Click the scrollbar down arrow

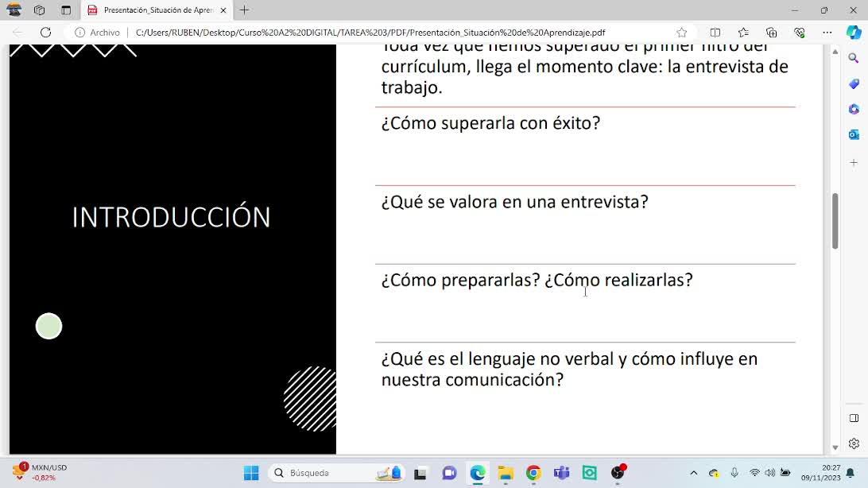(x=835, y=447)
